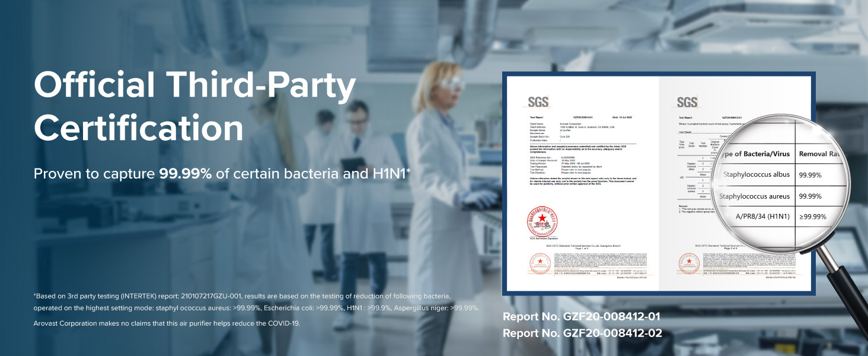Click the SGS logo on right report page

point(687,102)
